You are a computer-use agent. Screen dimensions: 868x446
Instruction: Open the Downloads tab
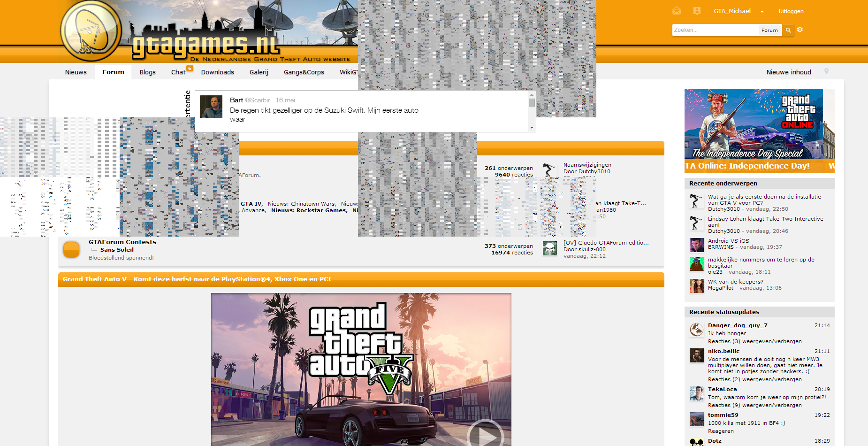tap(217, 72)
